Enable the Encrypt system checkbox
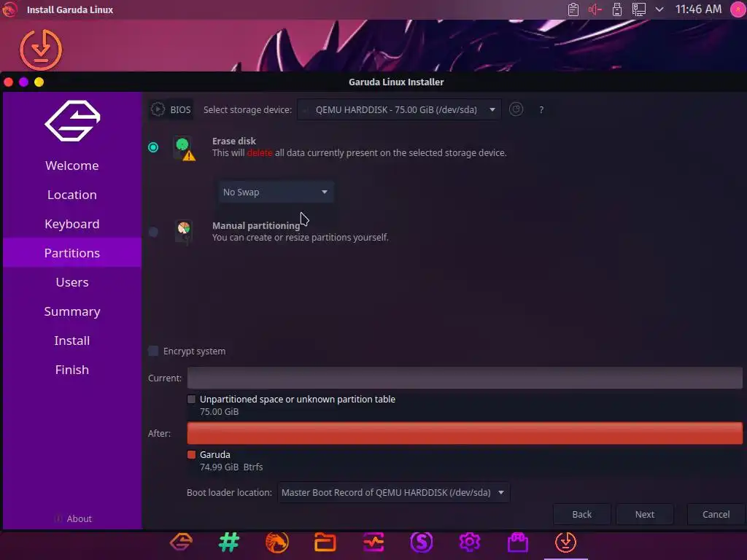Image resolution: width=747 pixels, height=560 pixels. 153,351
